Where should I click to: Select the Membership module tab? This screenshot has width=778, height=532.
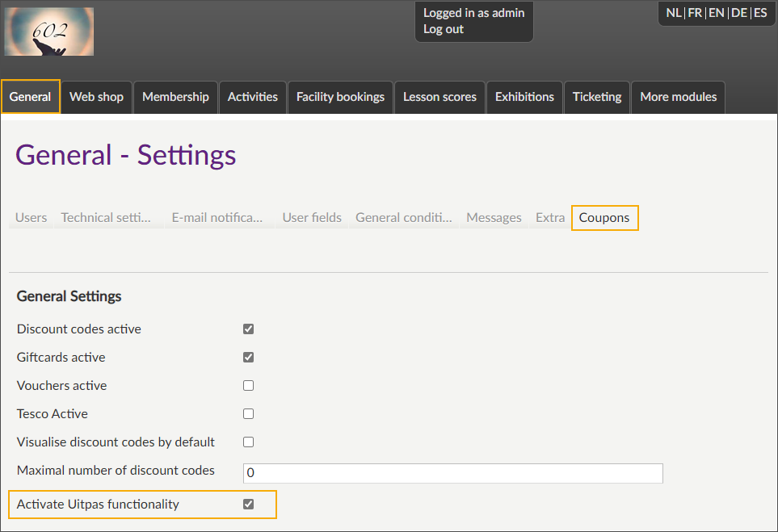click(175, 96)
